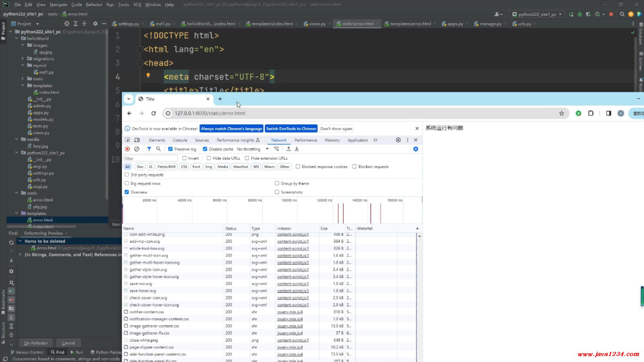Open the Refactor menu
This screenshot has height=362, width=644.
[94, 5]
